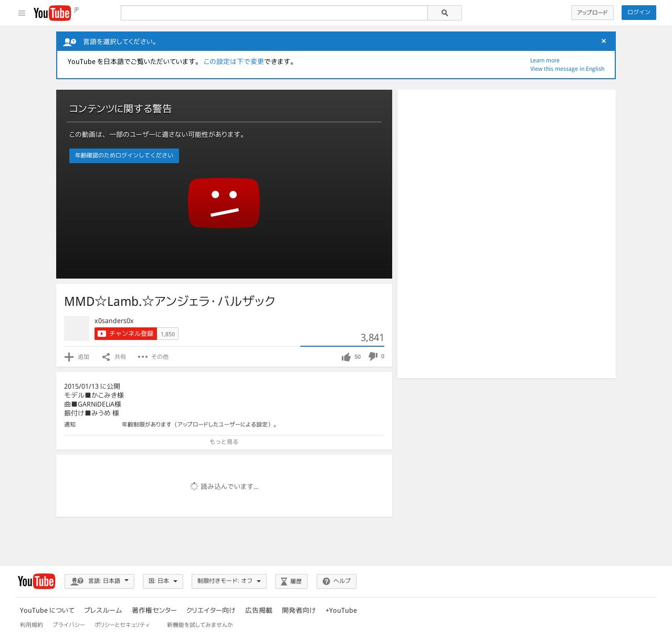672x639 pixels.
Task: Open the その他 more-options dots
Action: [143, 357]
